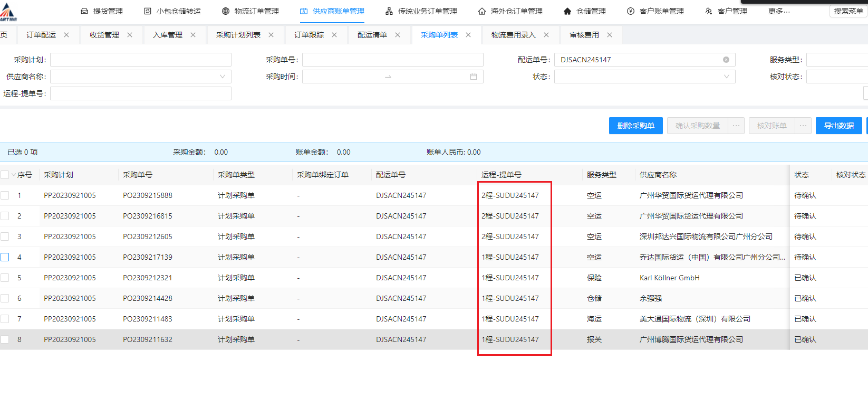
Task: Click the 海外仓订单管理 house icon
Action: click(x=482, y=11)
